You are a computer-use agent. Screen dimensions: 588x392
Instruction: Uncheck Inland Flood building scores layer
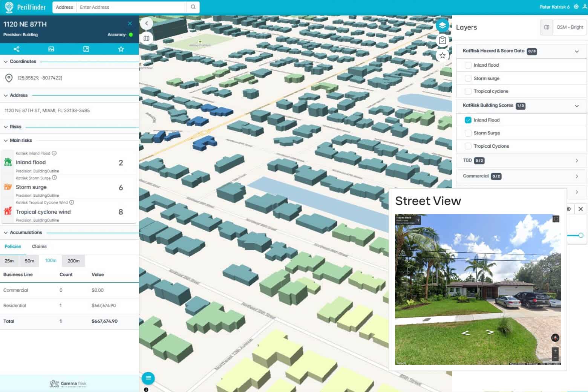(468, 120)
